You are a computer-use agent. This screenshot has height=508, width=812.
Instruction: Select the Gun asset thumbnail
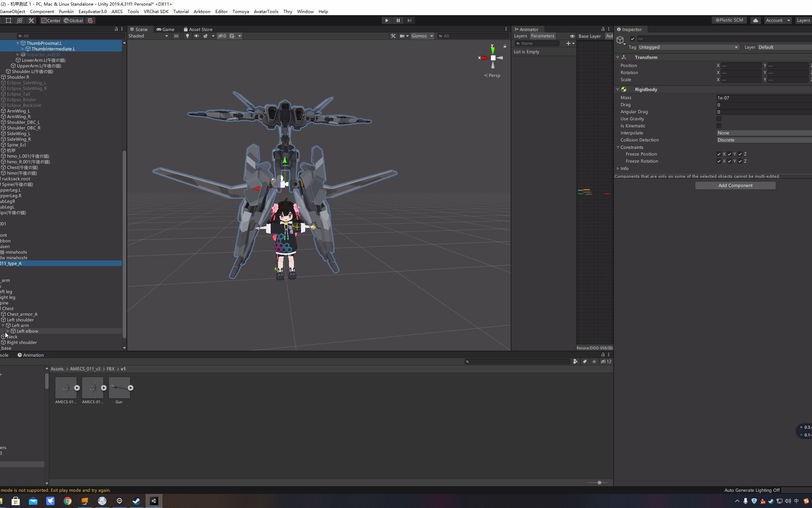[119, 388]
